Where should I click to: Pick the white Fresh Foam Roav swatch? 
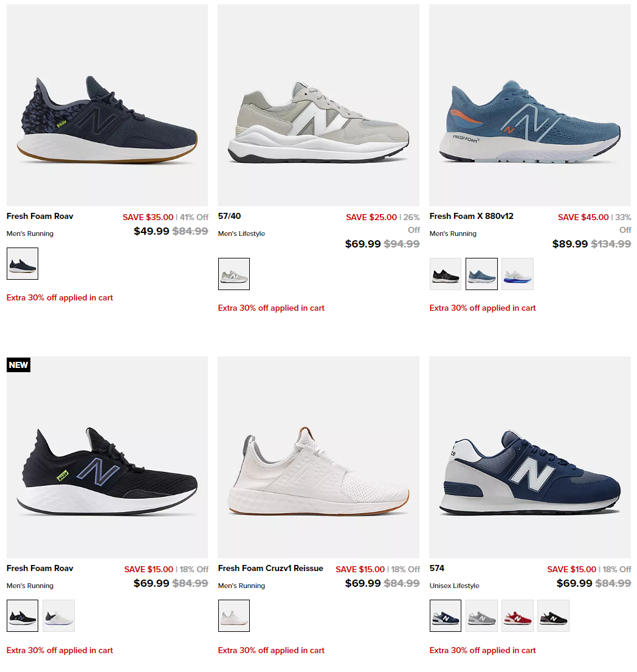(59, 616)
